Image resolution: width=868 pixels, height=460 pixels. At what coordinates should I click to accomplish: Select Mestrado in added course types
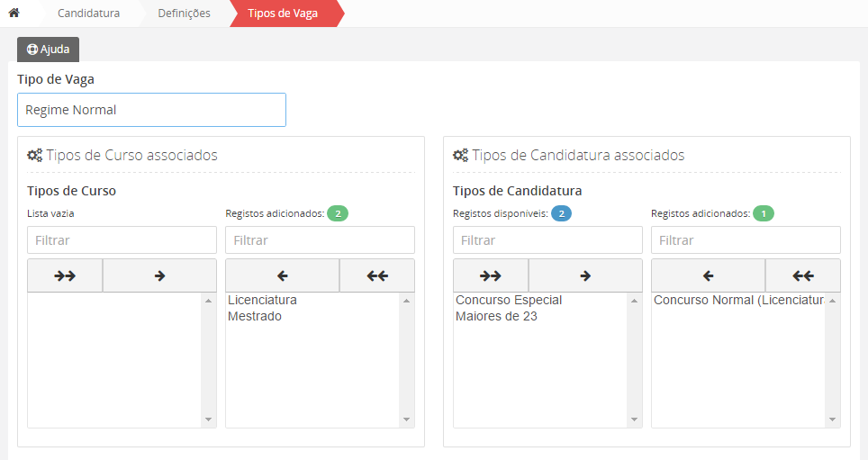pos(255,316)
